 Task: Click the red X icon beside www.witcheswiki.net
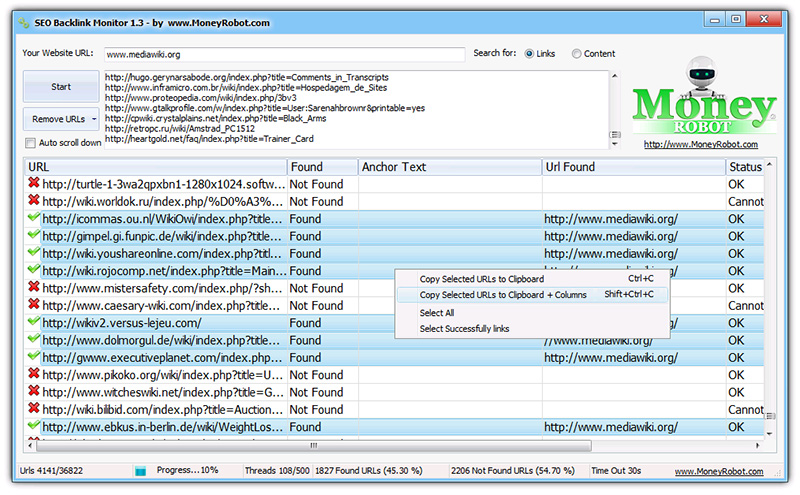[34, 391]
